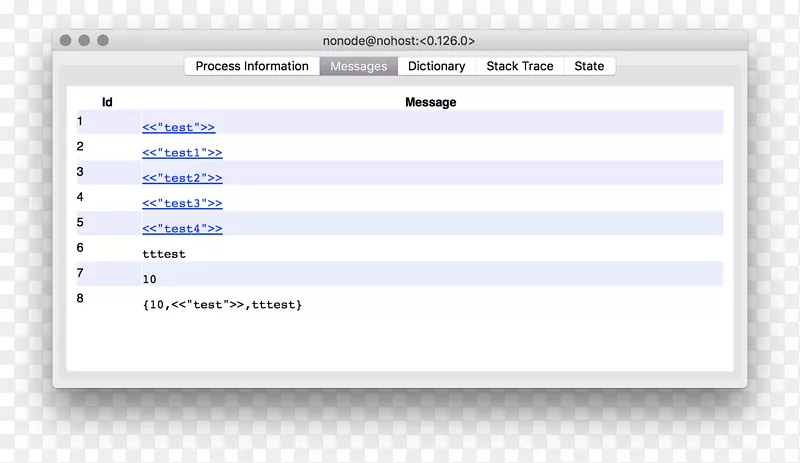Select the tttest message text

[x=164, y=254]
